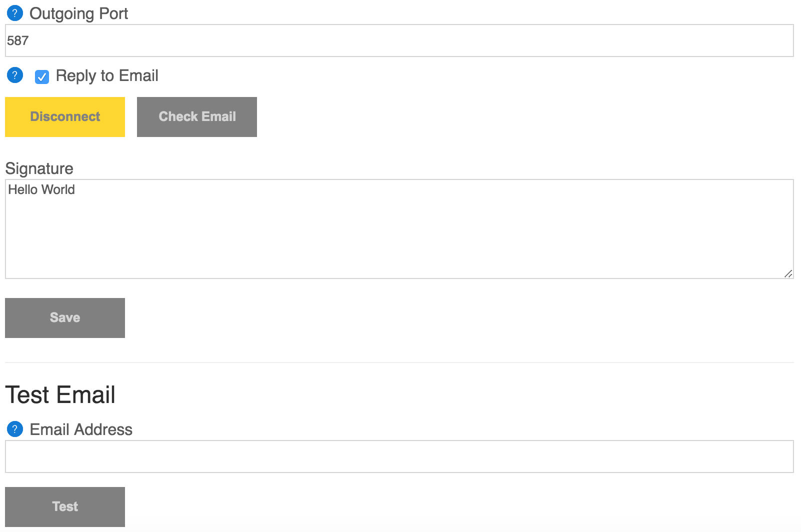
Task: Click the Signature label
Action: pos(39,168)
